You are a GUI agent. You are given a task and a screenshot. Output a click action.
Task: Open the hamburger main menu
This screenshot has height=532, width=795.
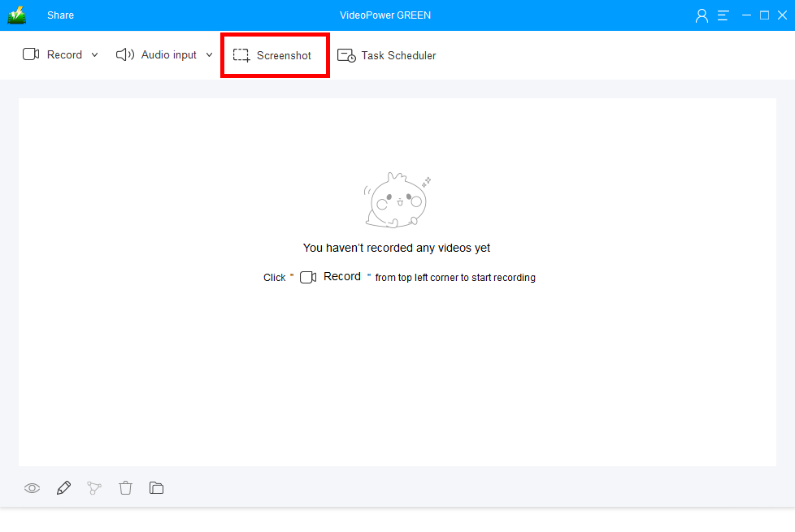723,15
